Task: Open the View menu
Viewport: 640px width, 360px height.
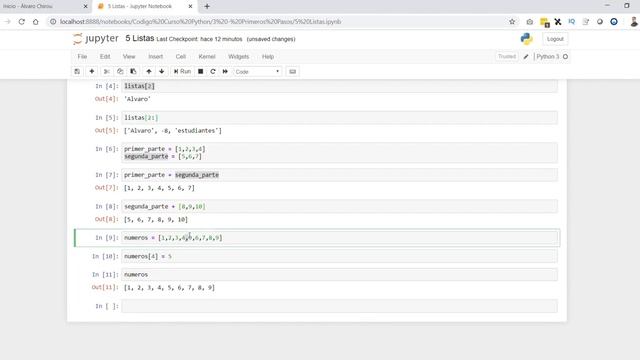Action: click(x=129, y=56)
